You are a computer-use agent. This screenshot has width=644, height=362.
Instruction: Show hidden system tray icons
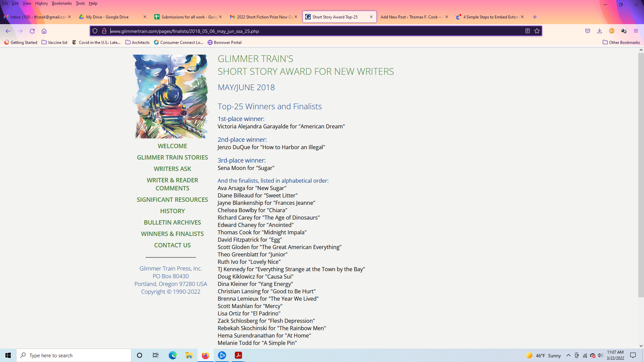pyautogui.click(x=569, y=355)
